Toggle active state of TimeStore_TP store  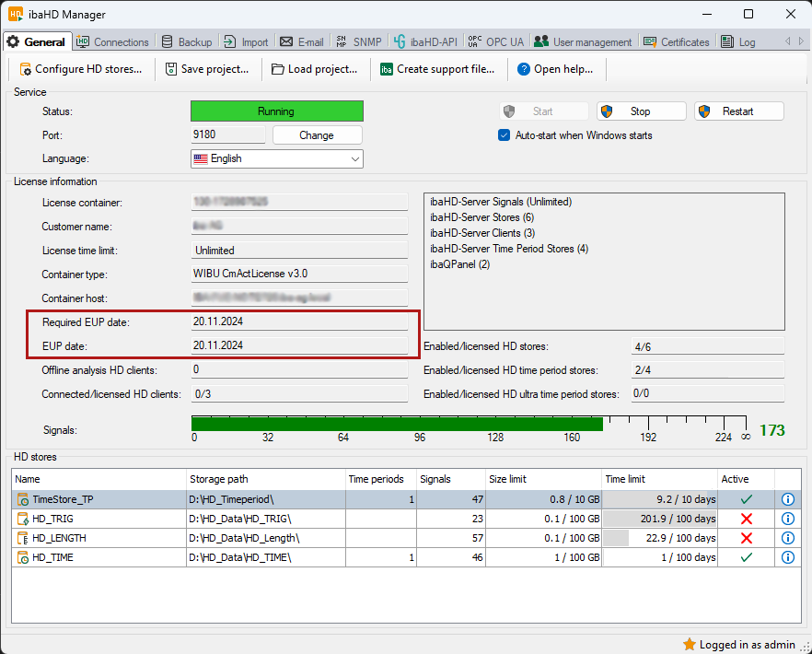tap(746, 499)
